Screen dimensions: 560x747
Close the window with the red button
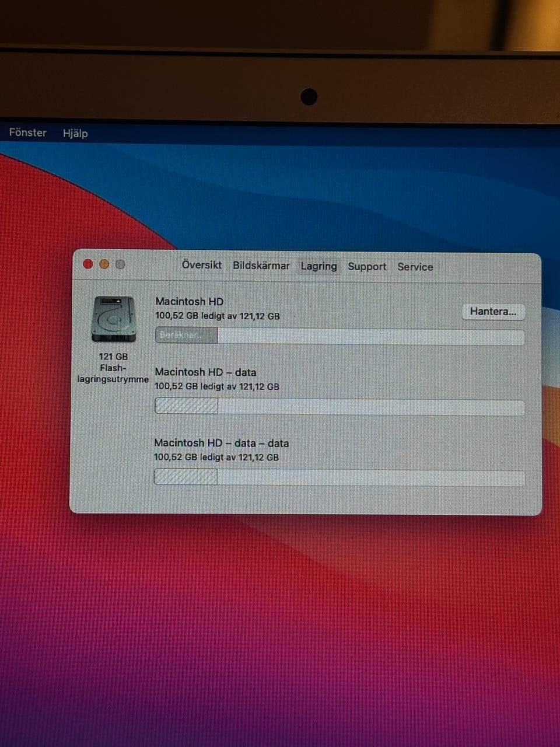point(88,264)
